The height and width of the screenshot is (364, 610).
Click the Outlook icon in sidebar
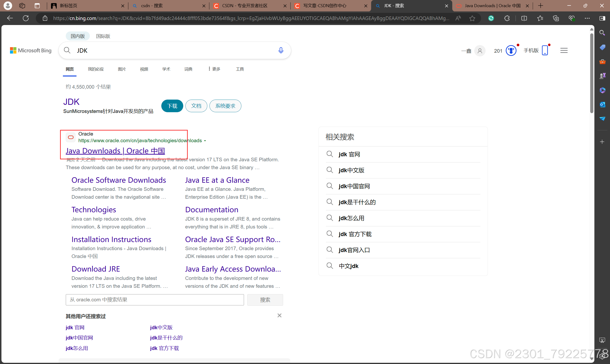[602, 105]
